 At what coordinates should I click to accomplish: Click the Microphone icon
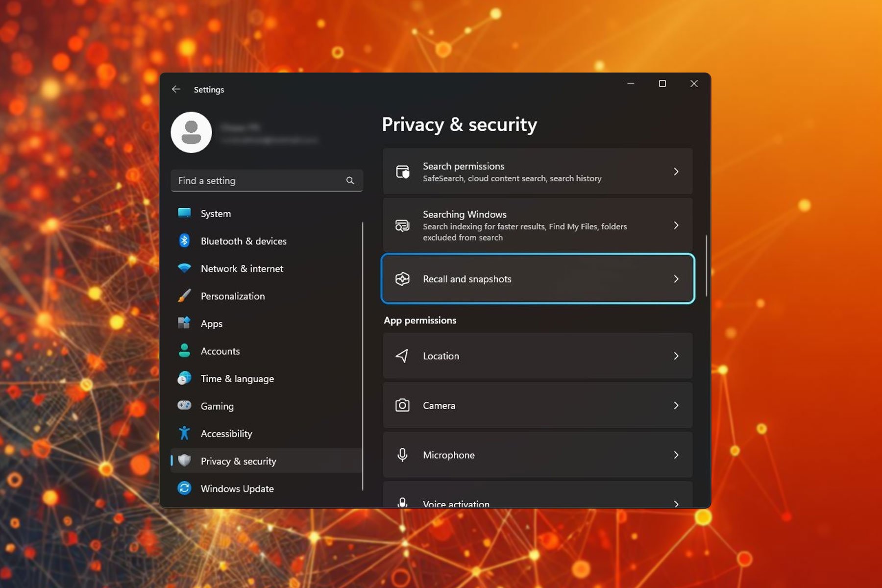point(402,455)
